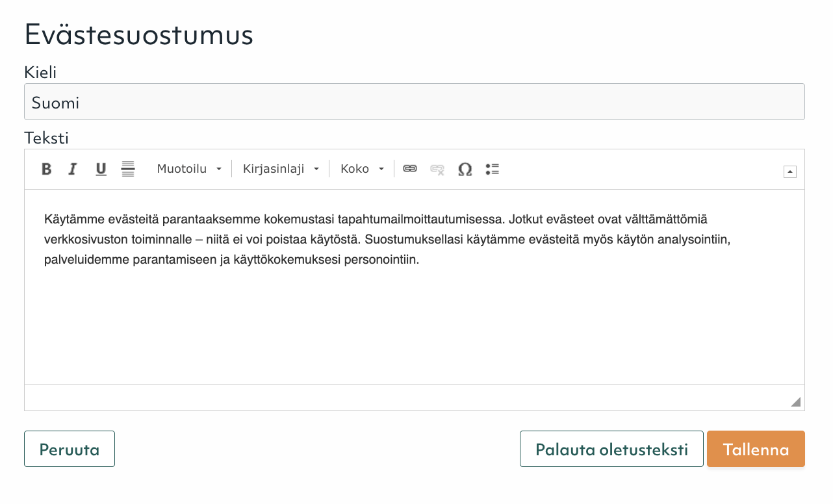The image size is (833, 504).
Task: Save changes with Tallenna button
Action: click(x=756, y=449)
